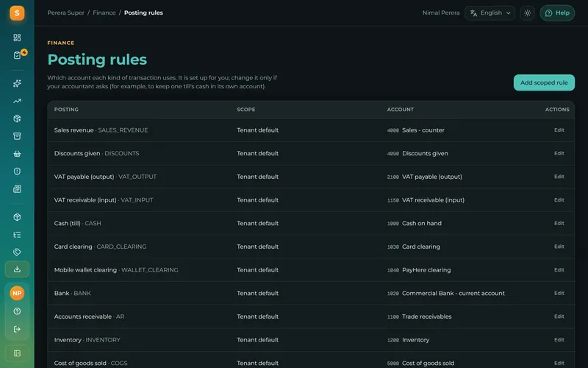Click the Help button in header
Image resolution: width=588 pixels, height=368 pixels.
point(557,13)
